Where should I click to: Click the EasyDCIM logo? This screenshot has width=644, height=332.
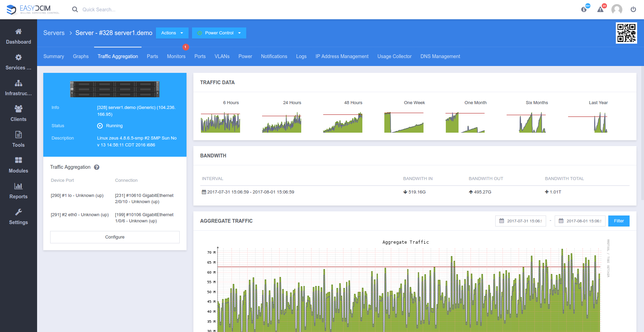33,9
